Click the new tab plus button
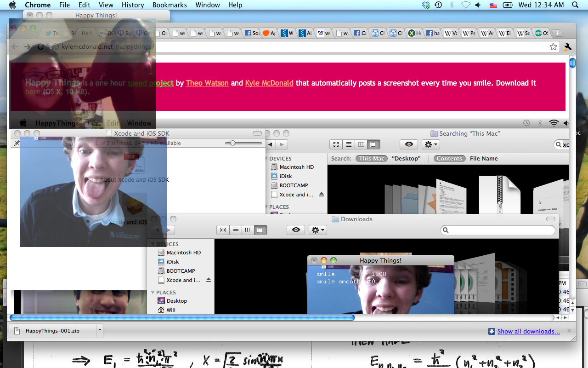Screen dimensions: 588x368 [557, 33]
